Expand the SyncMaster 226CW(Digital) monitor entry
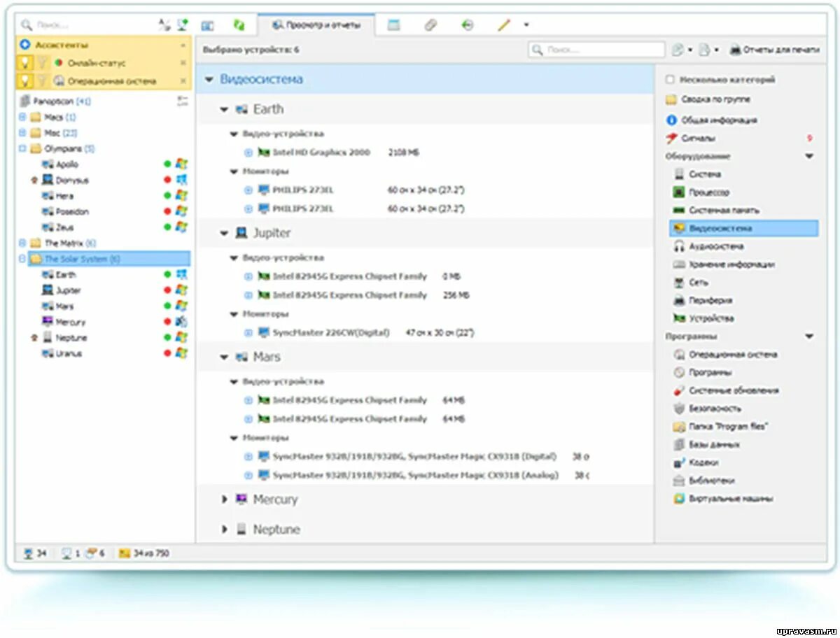Screen dimensions: 840x638 248,333
